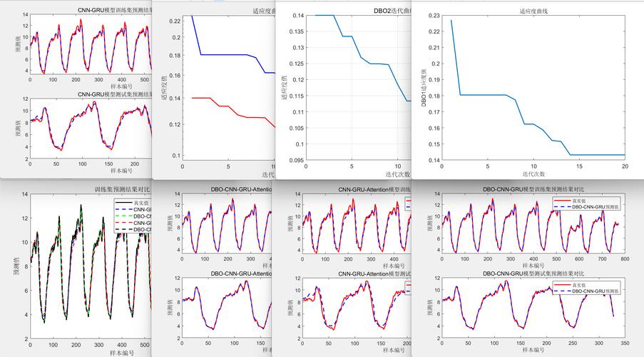Click the 迭代次数 x-axis label in DBO2 figure
The width and height of the screenshot is (644, 357).
[x=397, y=174]
